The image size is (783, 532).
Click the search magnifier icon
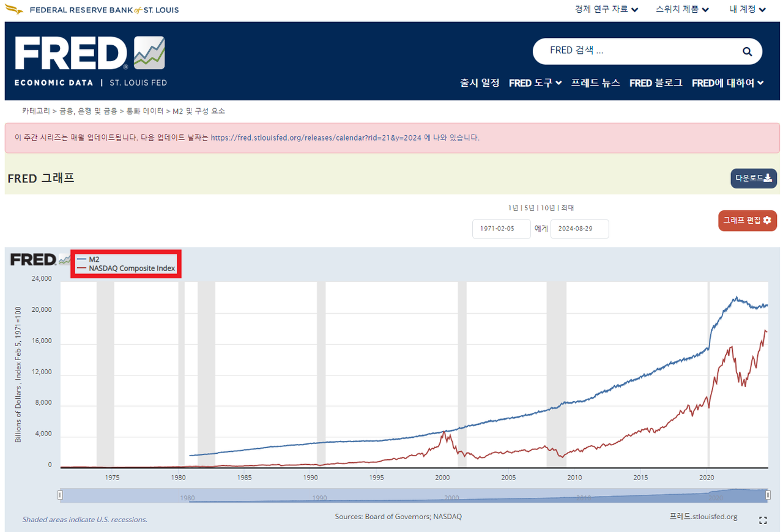coord(747,51)
